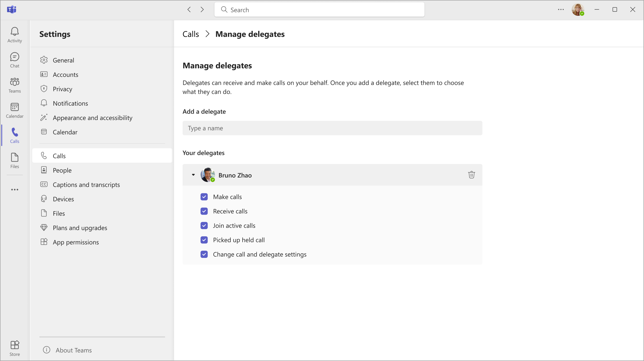Uncheck Change call and delegate settings
The image size is (644, 361).
coord(204,254)
